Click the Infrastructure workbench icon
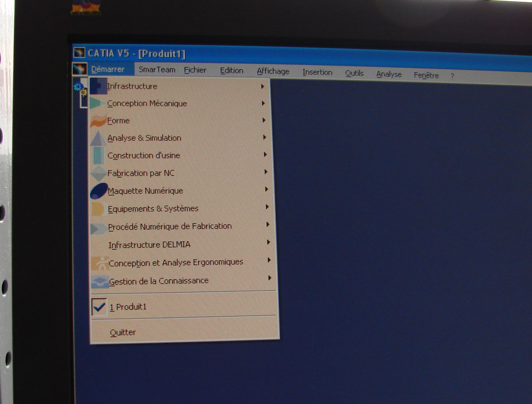 click(98, 86)
